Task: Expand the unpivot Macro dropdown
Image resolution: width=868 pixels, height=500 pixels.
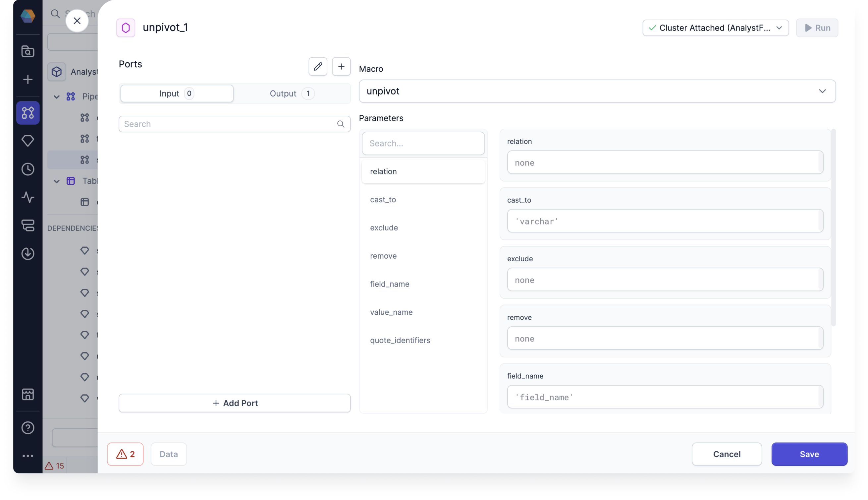Action: 597,91
